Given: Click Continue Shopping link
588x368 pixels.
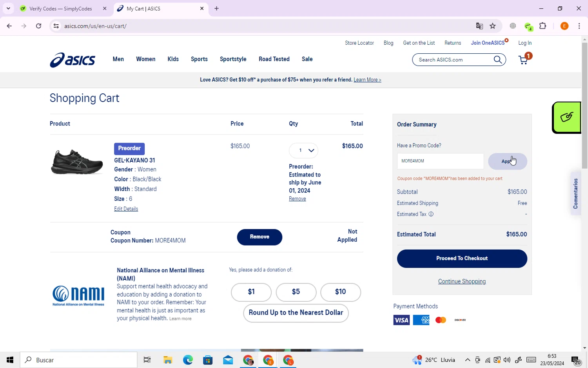Looking at the screenshot, I should tap(462, 281).
